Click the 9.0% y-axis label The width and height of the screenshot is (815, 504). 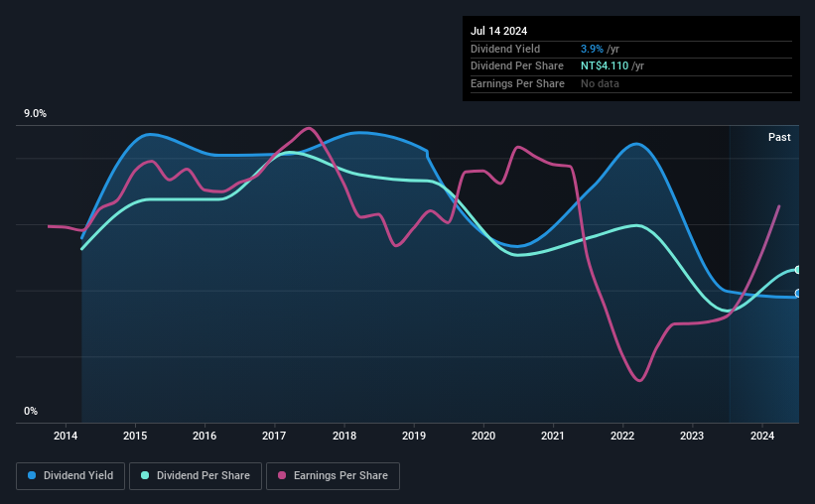pos(36,114)
